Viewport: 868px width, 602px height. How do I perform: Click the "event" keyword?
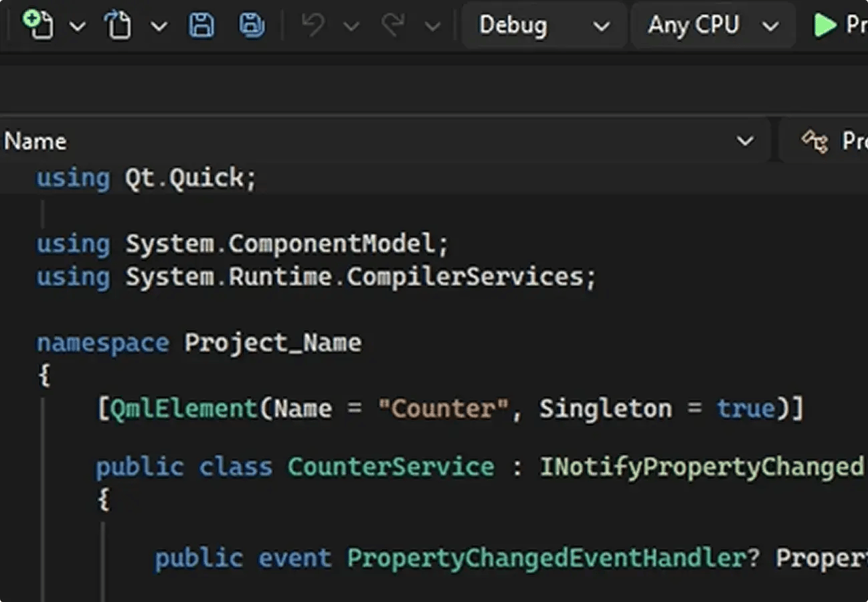pyautogui.click(x=295, y=558)
